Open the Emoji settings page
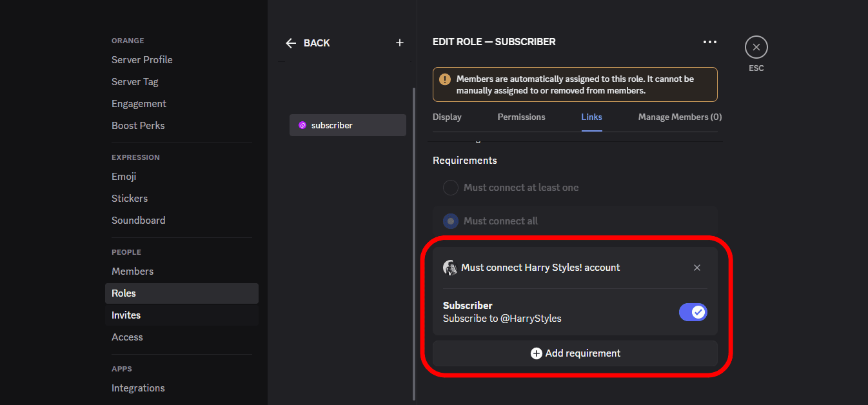The width and height of the screenshot is (868, 405). (124, 177)
